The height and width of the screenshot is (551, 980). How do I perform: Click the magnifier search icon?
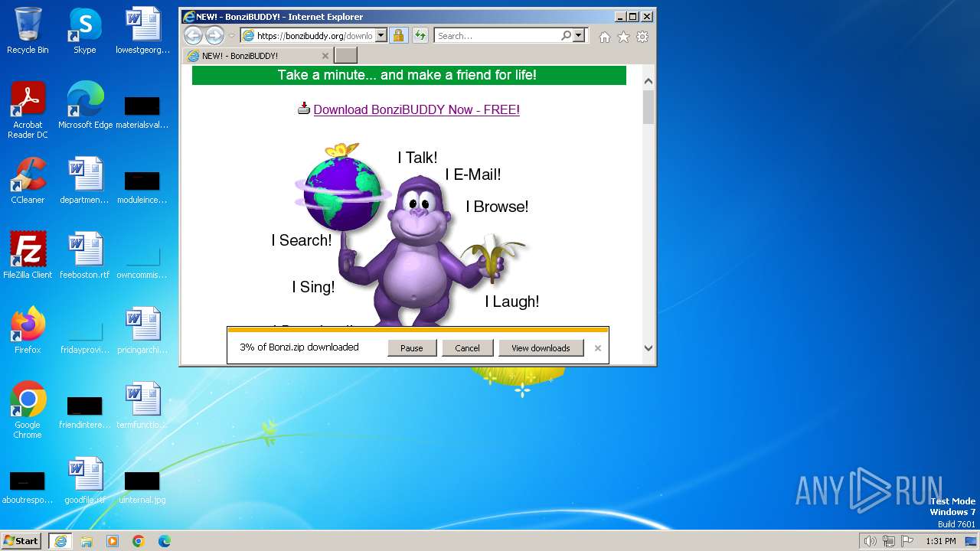[566, 35]
